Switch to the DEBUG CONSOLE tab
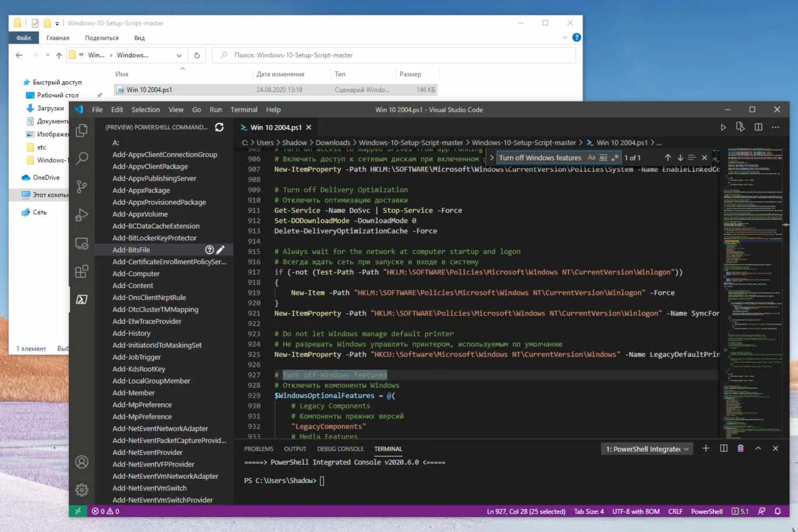The height and width of the screenshot is (532, 798). [340, 448]
